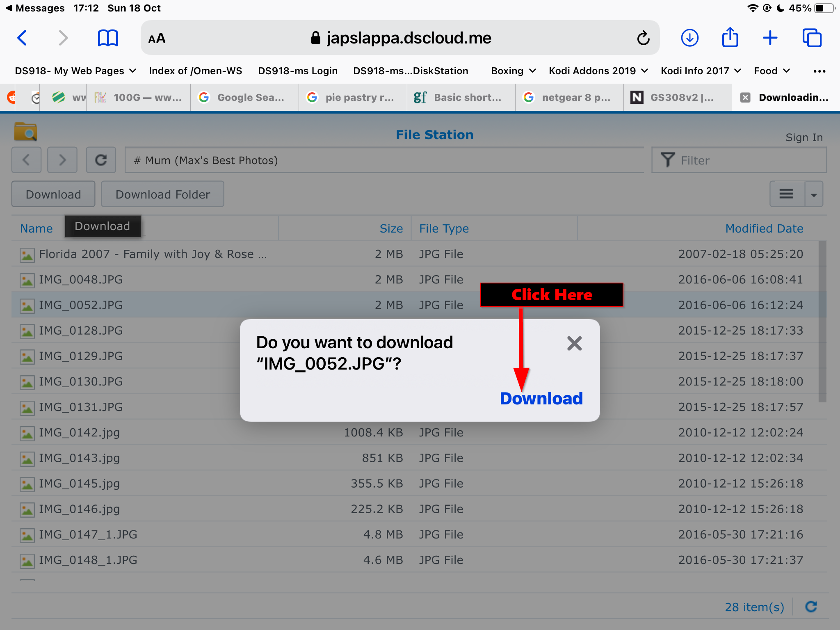Viewport: 840px width, 630px height.
Task: Click the list view mode icon
Action: (787, 194)
